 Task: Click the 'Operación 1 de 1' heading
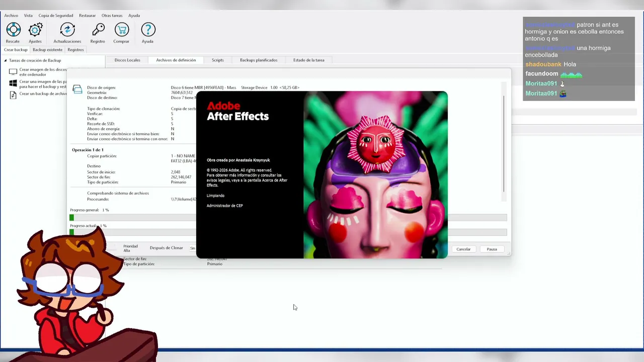click(88, 150)
